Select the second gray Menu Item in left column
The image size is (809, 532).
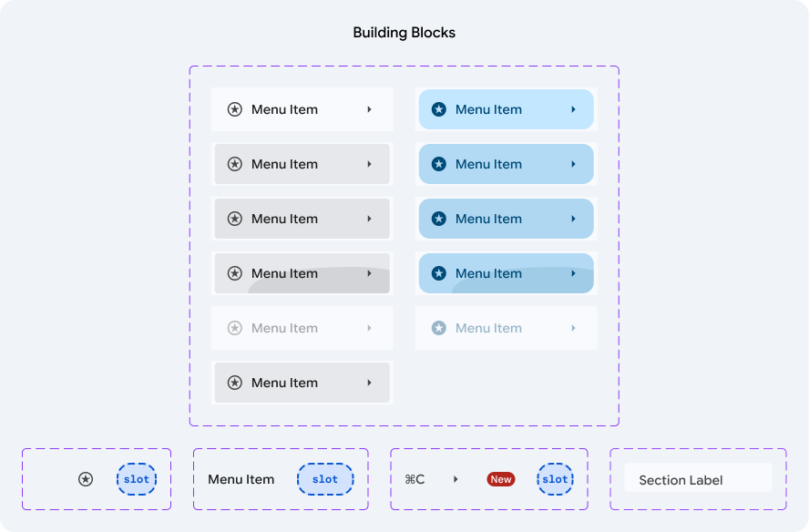pyautogui.click(x=302, y=219)
